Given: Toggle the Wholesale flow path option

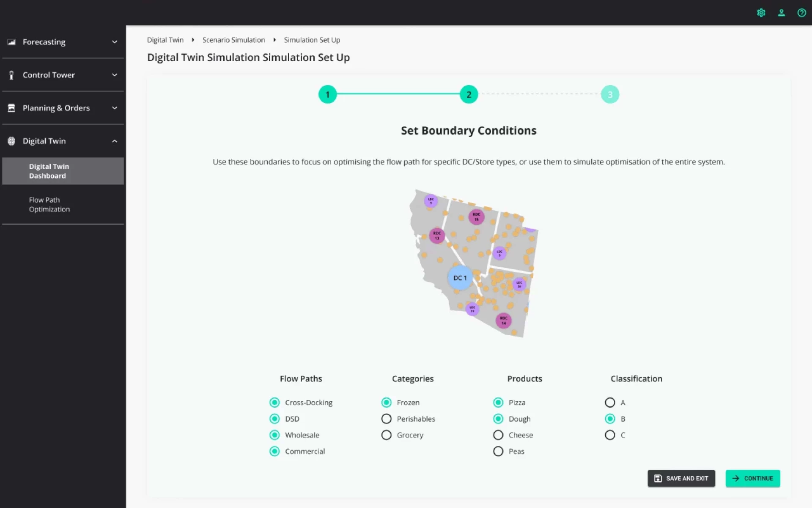Looking at the screenshot, I should click(x=274, y=435).
